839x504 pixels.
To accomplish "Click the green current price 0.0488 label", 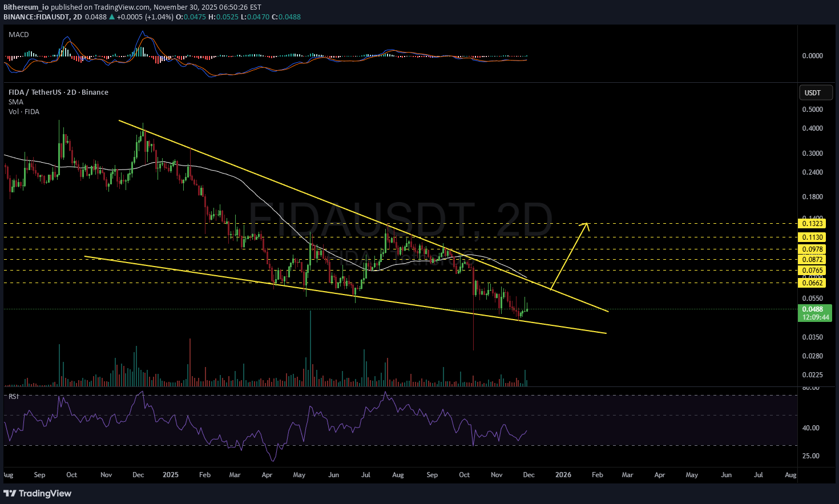I will [x=814, y=309].
